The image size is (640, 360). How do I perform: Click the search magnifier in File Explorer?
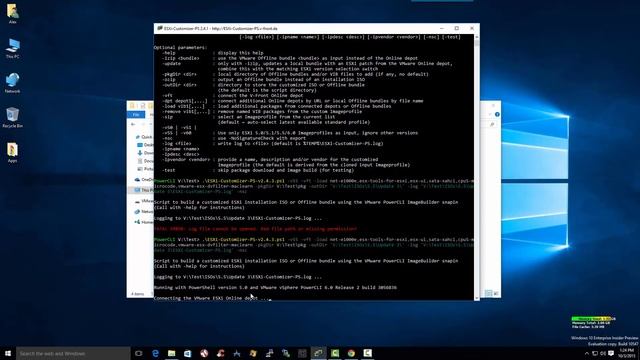(492, 124)
